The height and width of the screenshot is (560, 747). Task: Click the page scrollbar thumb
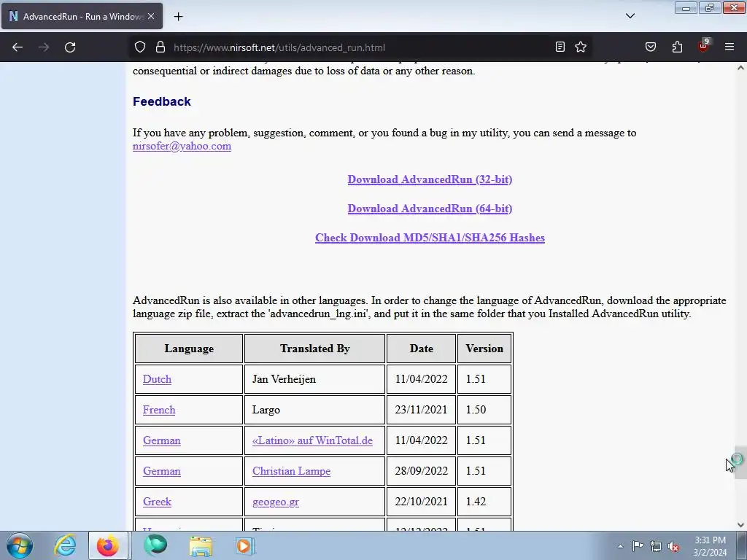click(x=741, y=462)
